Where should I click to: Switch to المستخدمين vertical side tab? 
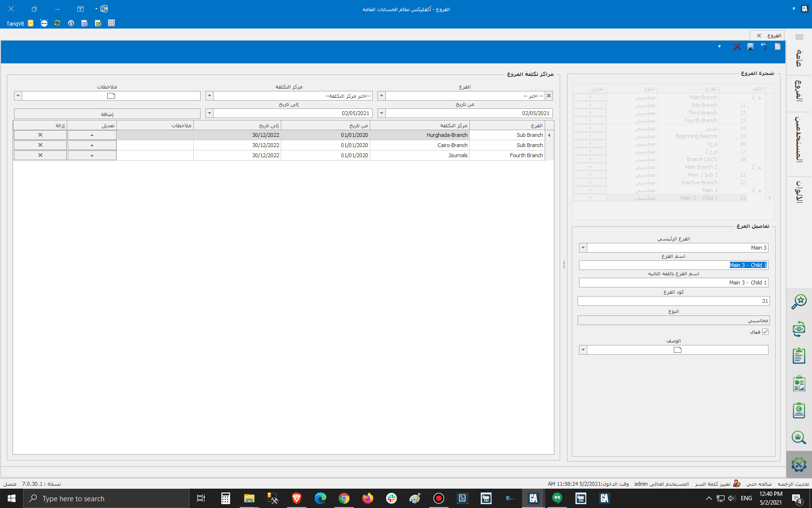coord(798,139)
